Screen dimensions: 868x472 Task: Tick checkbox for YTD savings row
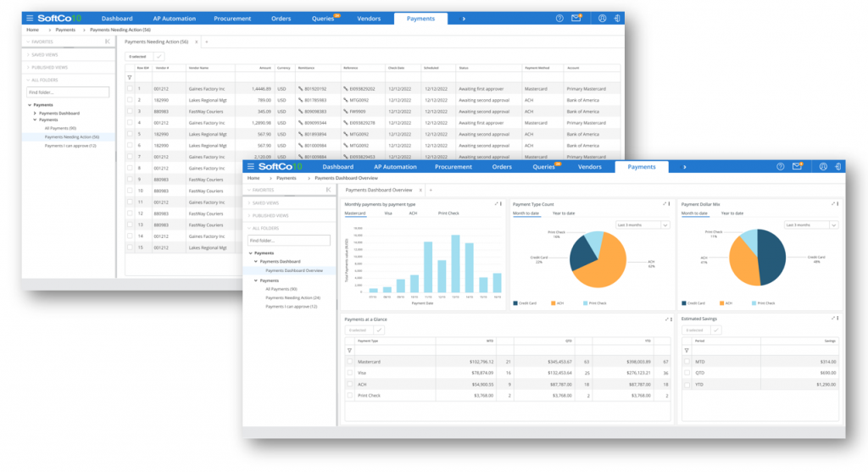(687, 384)
